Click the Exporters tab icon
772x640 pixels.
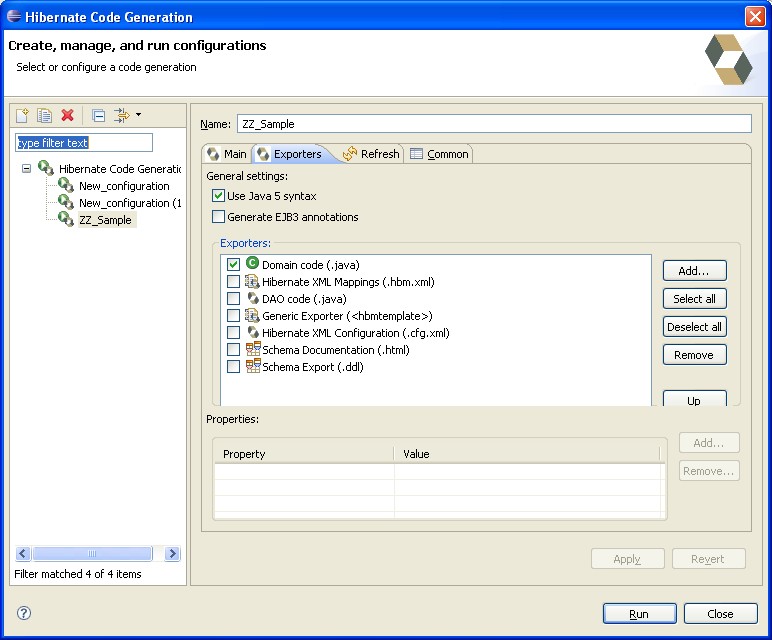(x=263, y=154)
